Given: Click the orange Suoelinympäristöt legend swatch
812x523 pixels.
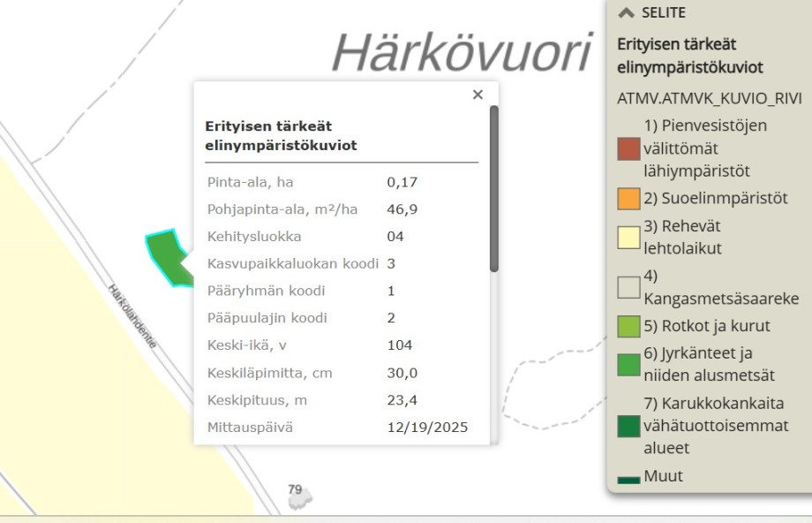Looking at the screenshot, I should click(x=628, y=199).
